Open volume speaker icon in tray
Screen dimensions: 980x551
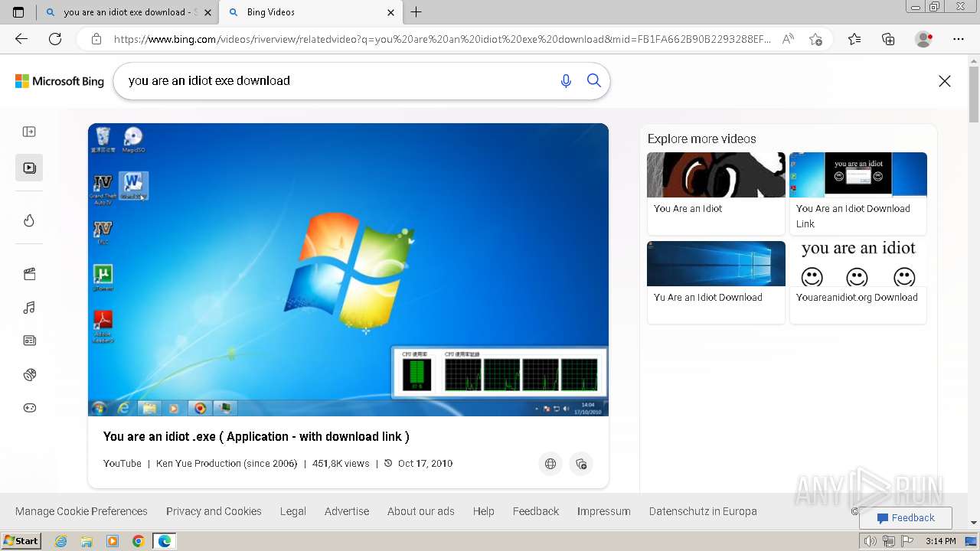[x=871, y=541]
